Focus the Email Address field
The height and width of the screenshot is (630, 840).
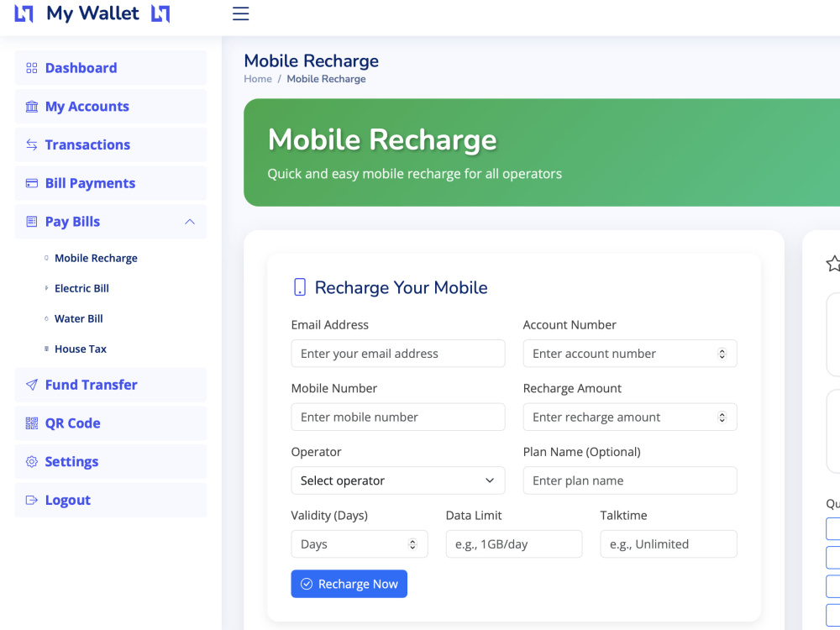tap(398, 354)
